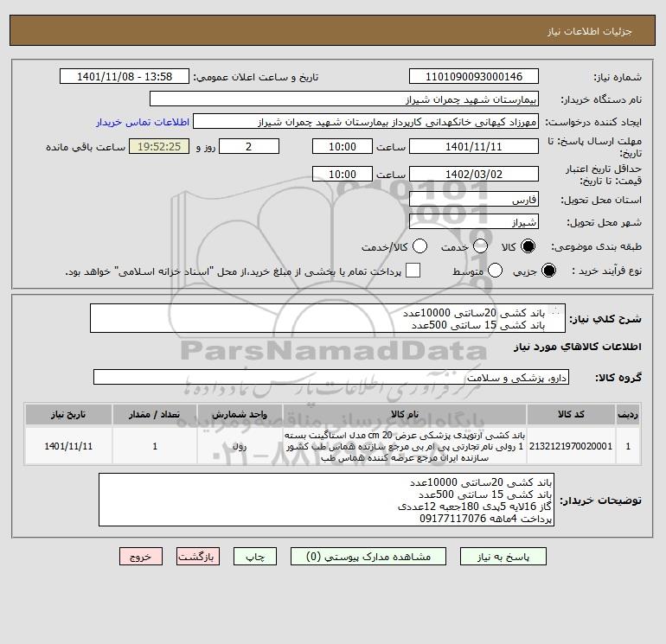This screenshot has width=666, height=644.
Task: Click the ردیف column header
Action: click(628, 414)
